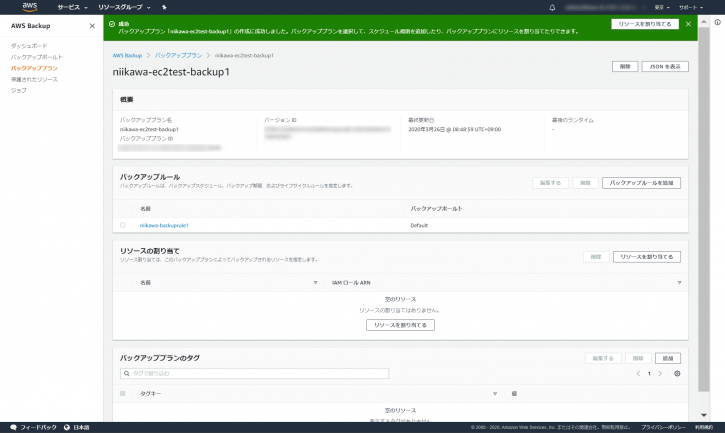Click the Default backup vault cell
This screenshot has width=725, height=433.
pos(419,225)
